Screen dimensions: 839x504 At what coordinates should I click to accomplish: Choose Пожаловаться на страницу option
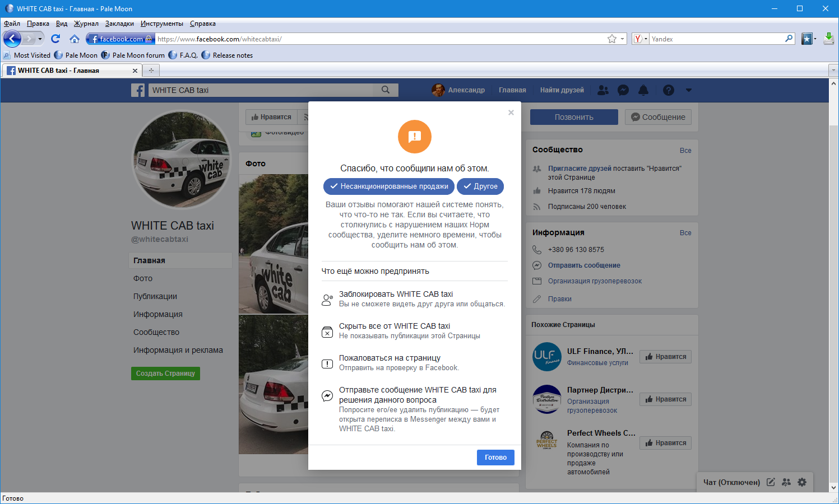click(x=415, y=363)
